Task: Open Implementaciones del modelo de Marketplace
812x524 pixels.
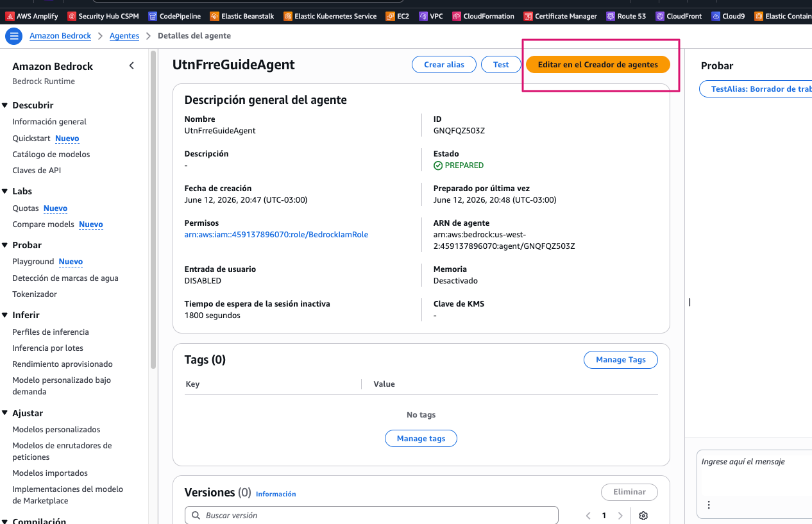Action: tap(68, 494)
